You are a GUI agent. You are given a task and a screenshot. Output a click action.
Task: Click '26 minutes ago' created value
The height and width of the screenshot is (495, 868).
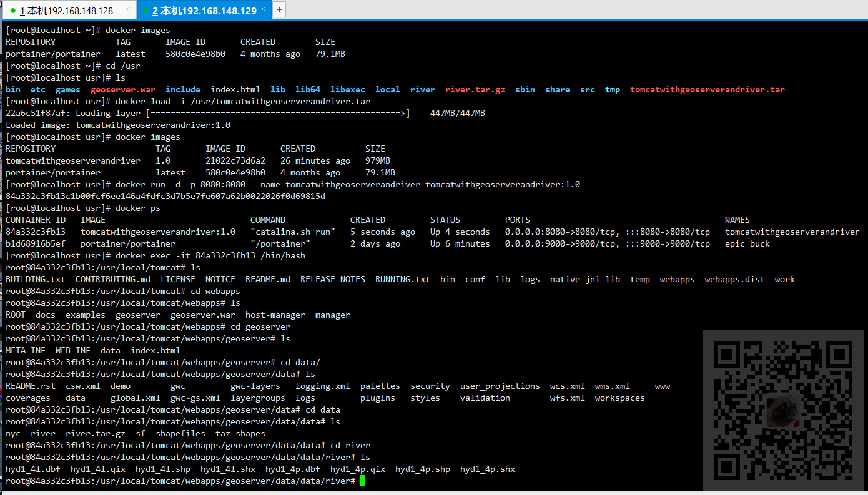(x=315, y=160)
